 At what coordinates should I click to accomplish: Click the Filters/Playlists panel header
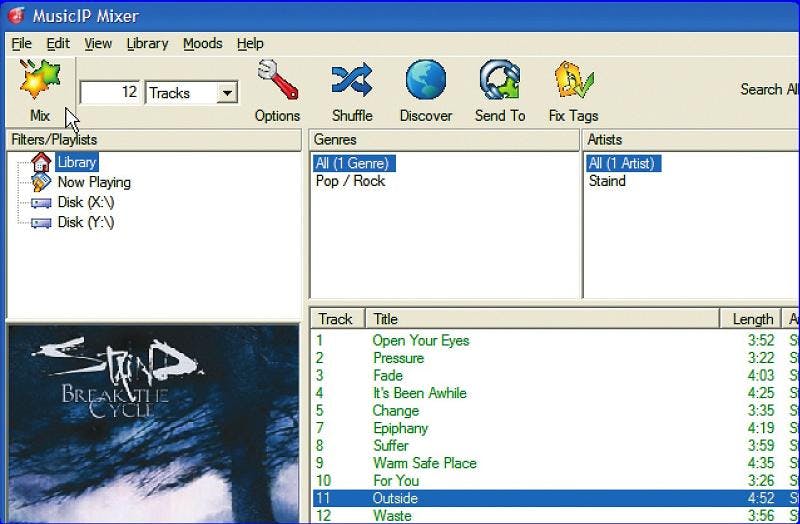(154, 140)
